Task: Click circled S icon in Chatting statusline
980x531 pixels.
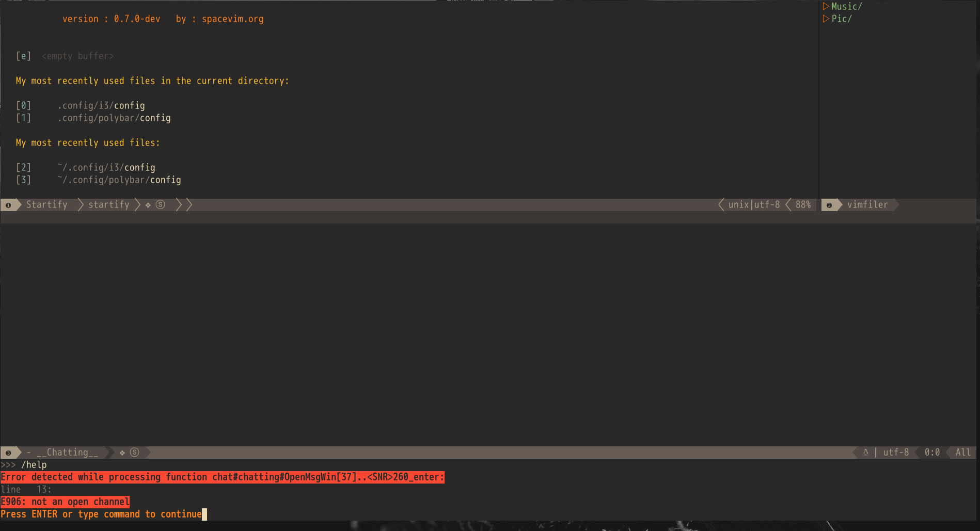Action: (x=135, y=453)
